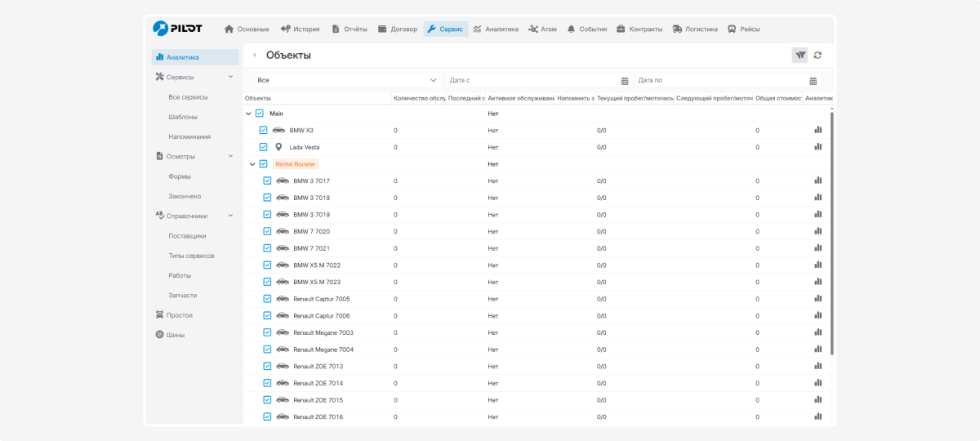
Task: Open the Отчёты tab
Action: click(350, 29)
